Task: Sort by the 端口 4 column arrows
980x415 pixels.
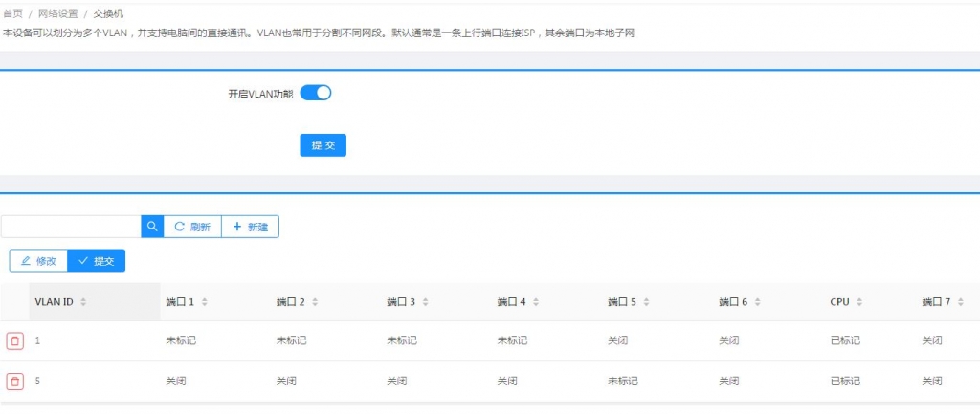Action: [536, 302]
